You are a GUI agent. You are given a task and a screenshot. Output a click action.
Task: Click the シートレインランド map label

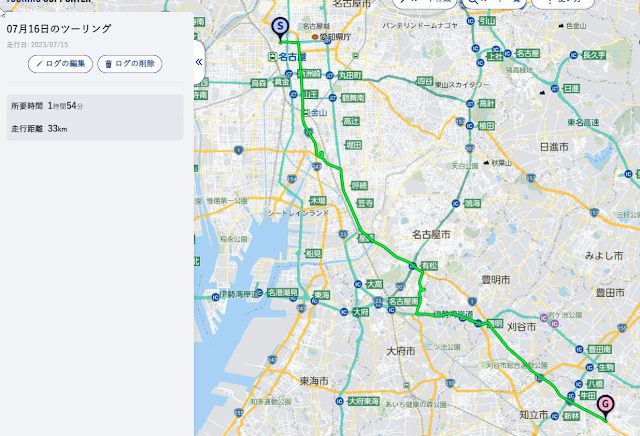click(x=298, y=213)
